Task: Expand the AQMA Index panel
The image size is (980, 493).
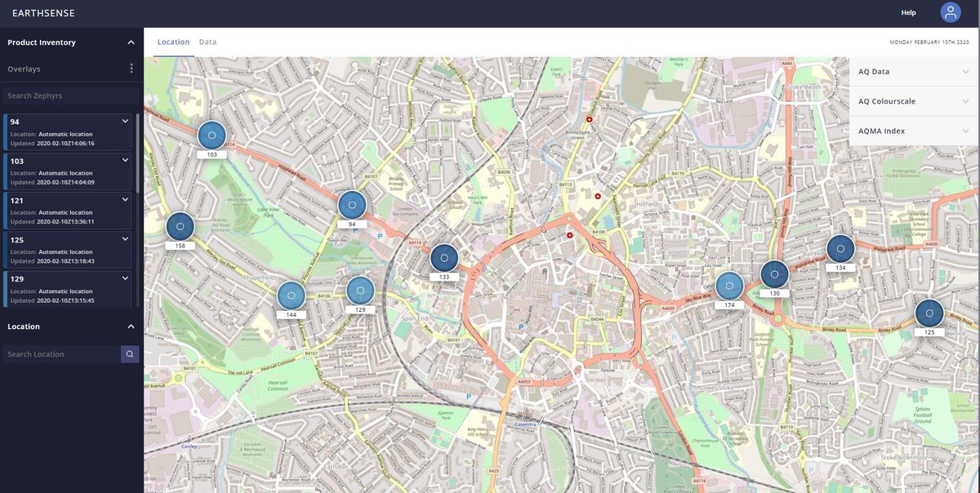Action: [x=914, y=131]
